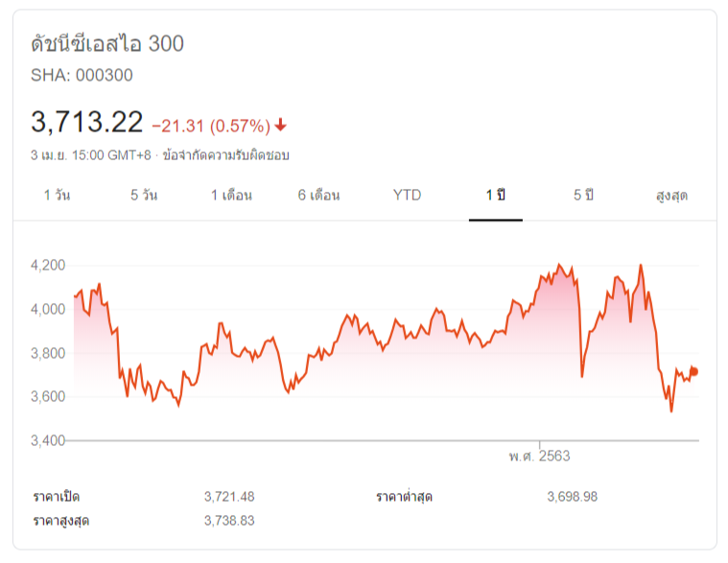Click the red down arrow icon
The height and width of the screenshot is (563, 728).
coord(280,125)
